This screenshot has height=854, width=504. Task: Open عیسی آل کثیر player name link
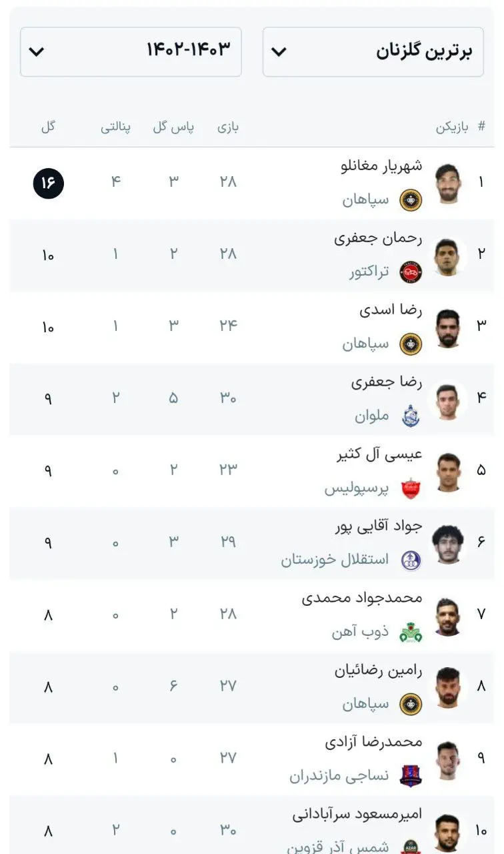tap(379, 454)
